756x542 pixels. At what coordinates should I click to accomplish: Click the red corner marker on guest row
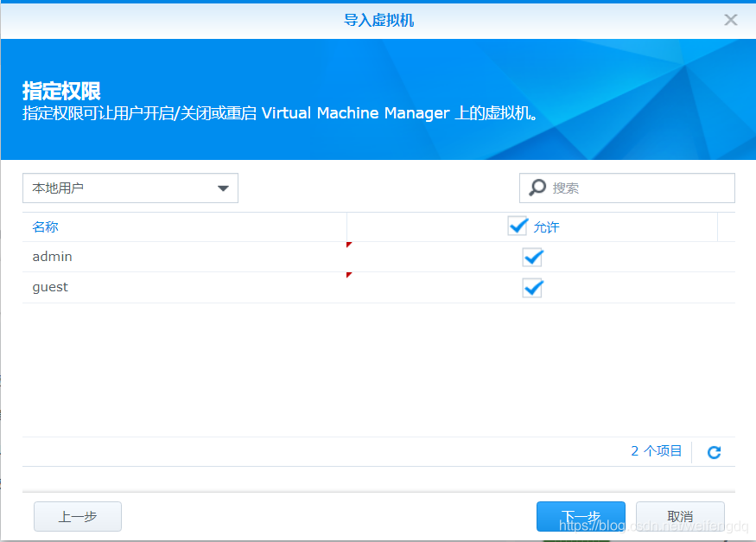tap(347, 277)
